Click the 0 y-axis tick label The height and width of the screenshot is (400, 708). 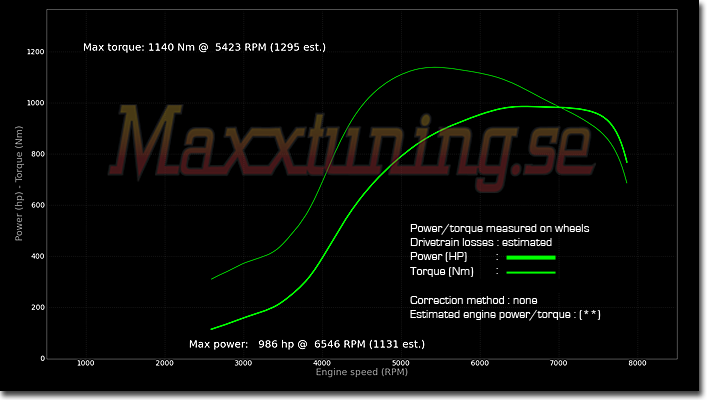coord(43,358)
